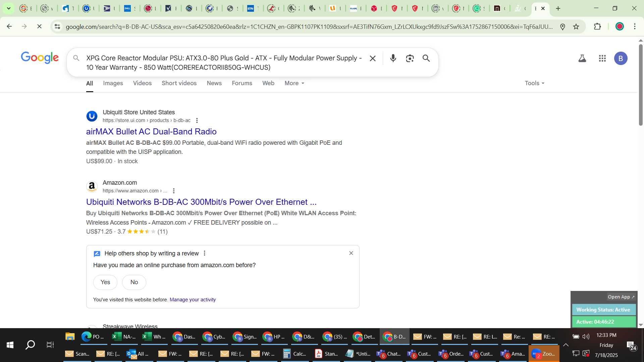Screen dimensions: 644x362
Task: Click the browser address bar URL
Action: pyautogui.click(x=309, y=26)
